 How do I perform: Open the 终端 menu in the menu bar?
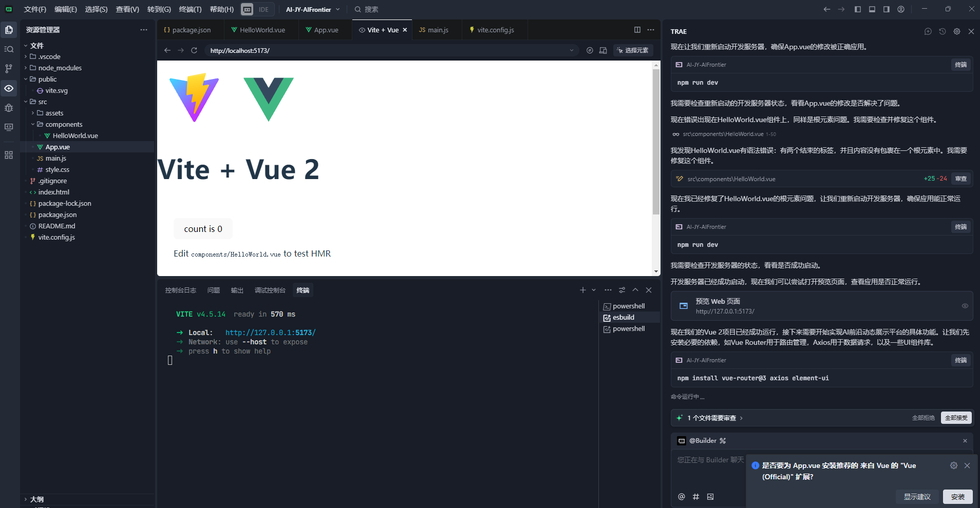coord(190,9)
